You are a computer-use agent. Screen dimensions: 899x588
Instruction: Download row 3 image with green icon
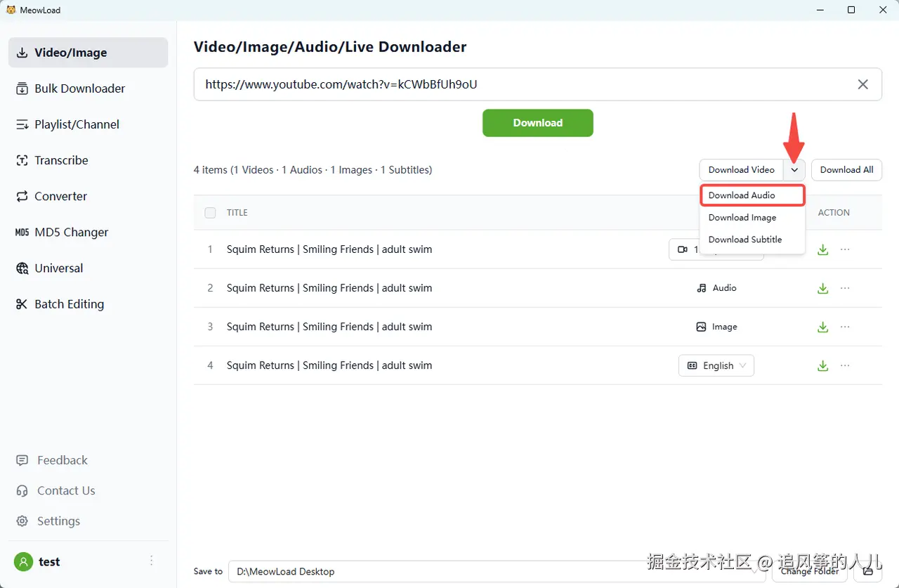click(823, 327)
